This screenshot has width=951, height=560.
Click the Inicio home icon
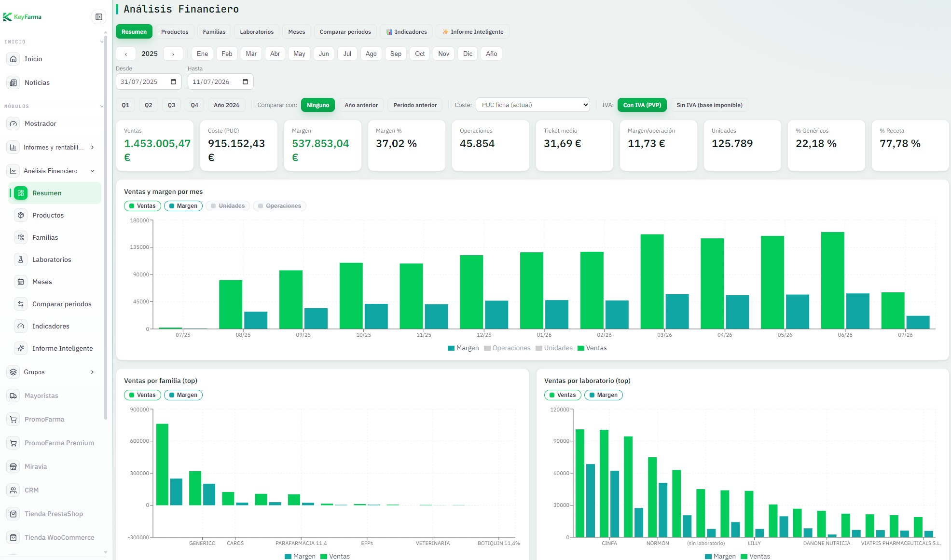coord(14,59)
